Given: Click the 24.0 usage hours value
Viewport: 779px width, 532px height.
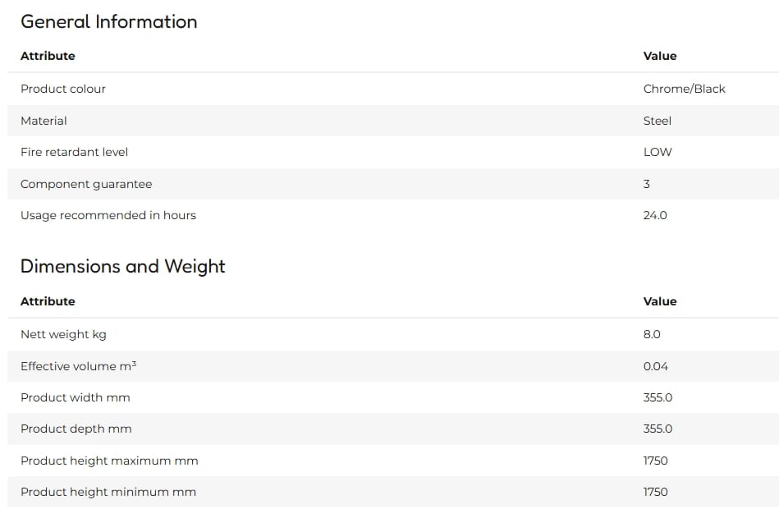Looking at the screenshot, I should pos(655,216).
